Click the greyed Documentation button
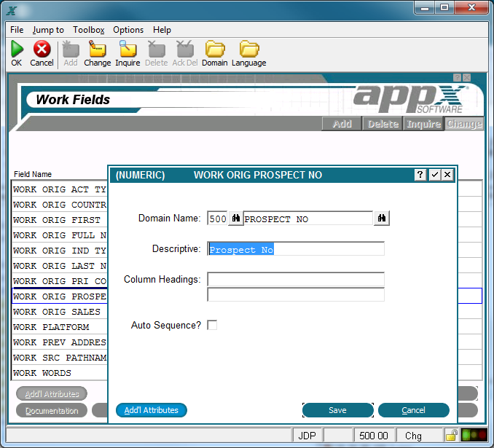 click(x=52, y=411)
